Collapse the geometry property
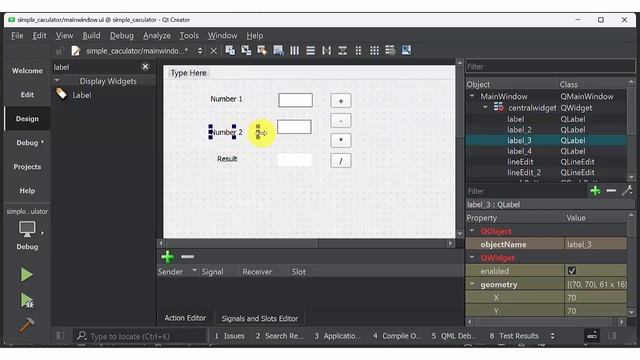This screenshot has height=360, width=640. (473, 284)
